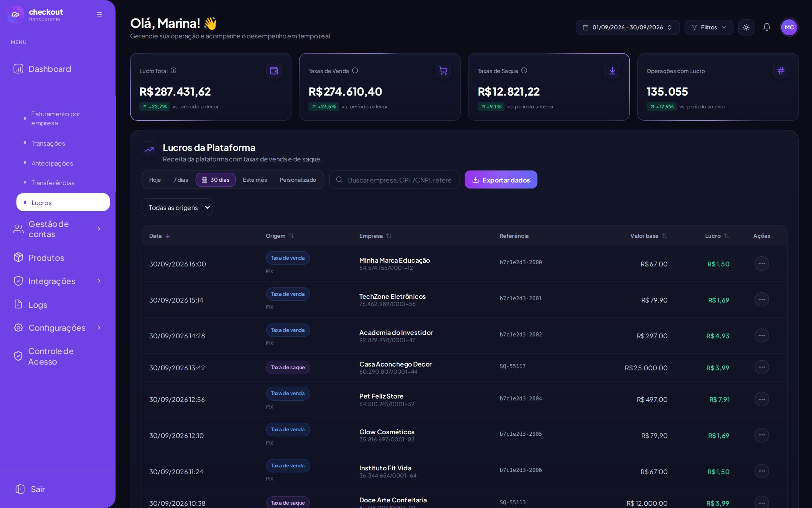Expand Configurações sidebar menu
The width and height of the screenshot is (812, 508).
tap(58, 328)
